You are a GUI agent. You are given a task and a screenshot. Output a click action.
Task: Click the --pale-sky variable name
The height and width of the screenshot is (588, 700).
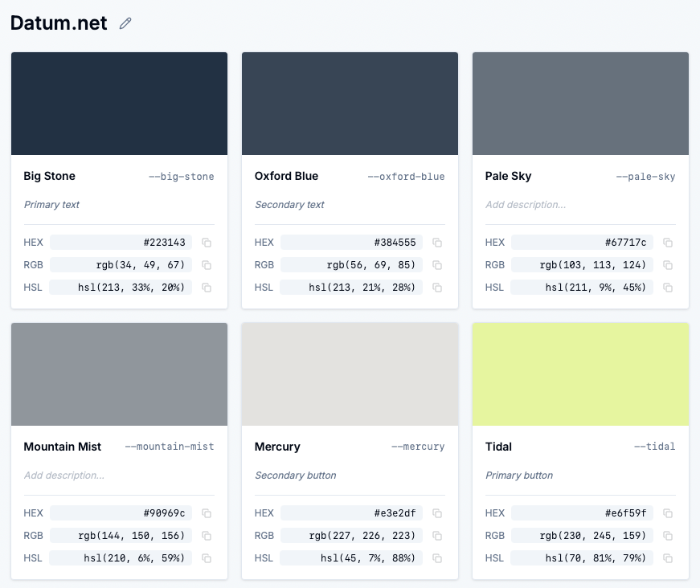[x=646, y=177]
